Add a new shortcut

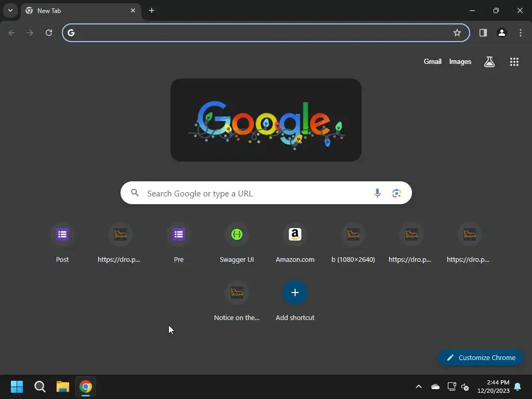pyautogui.click(x=295, y=302)
